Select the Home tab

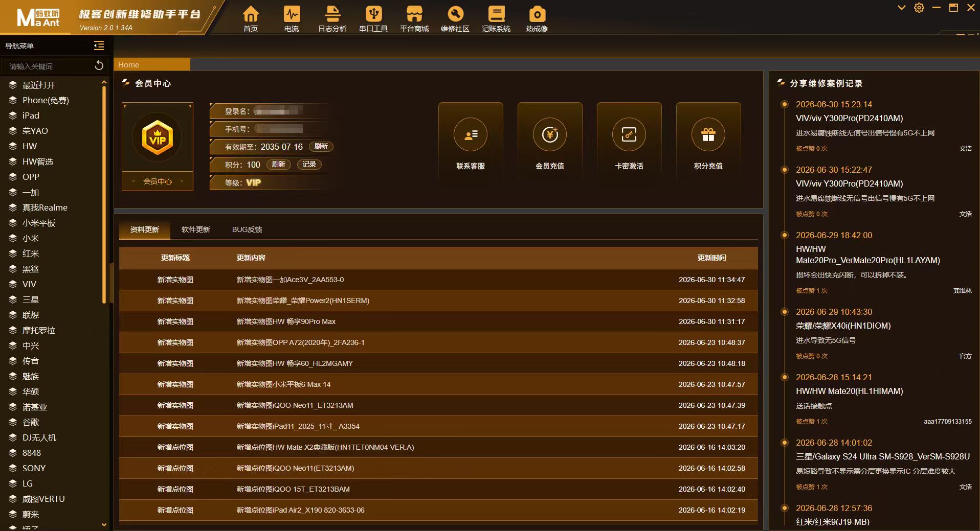pyautogui.click(x=152, y=64)
